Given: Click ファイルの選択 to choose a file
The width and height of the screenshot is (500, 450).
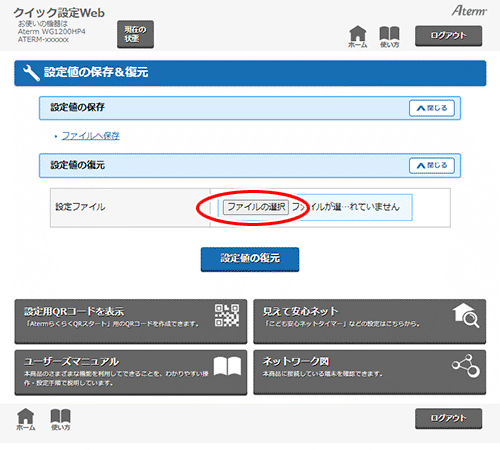Looking at the screenshot, I should click(x=256, y=207).
